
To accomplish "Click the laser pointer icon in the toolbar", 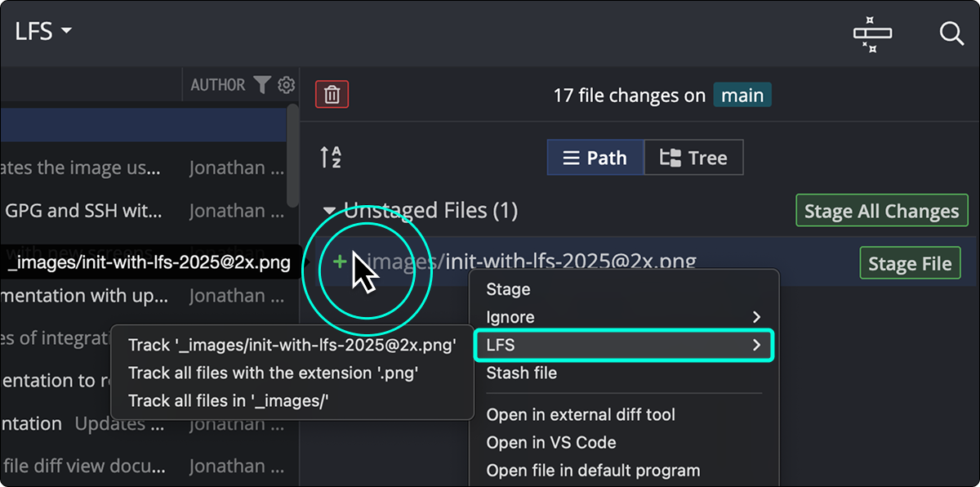I will tap(871, 34).
